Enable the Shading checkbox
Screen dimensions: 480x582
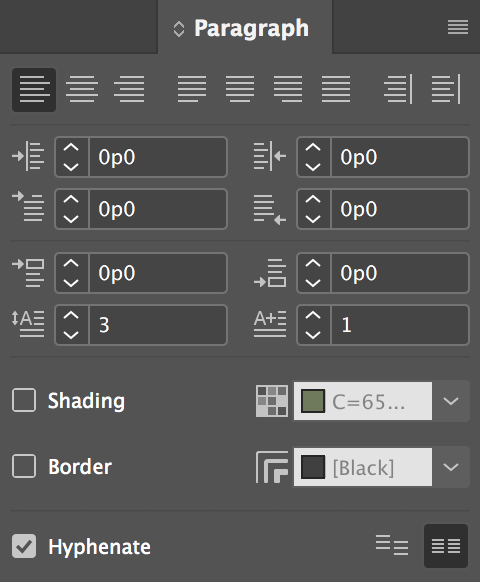[x=24, y=400]
